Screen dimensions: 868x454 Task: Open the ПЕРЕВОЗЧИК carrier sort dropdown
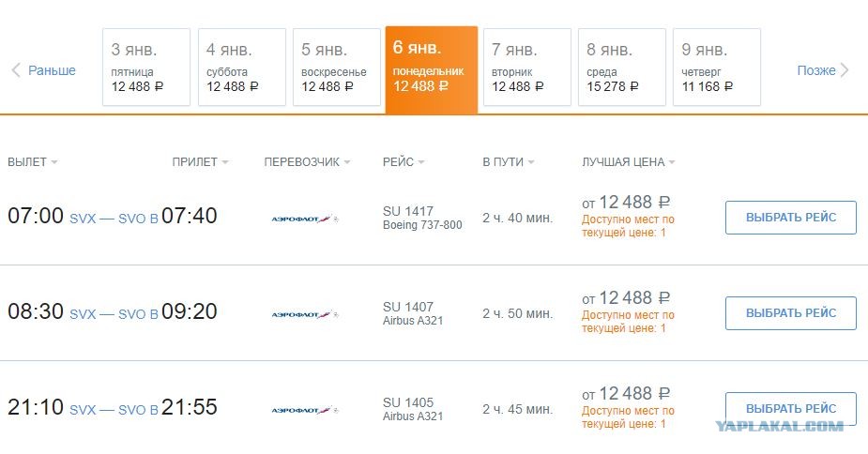307,162
